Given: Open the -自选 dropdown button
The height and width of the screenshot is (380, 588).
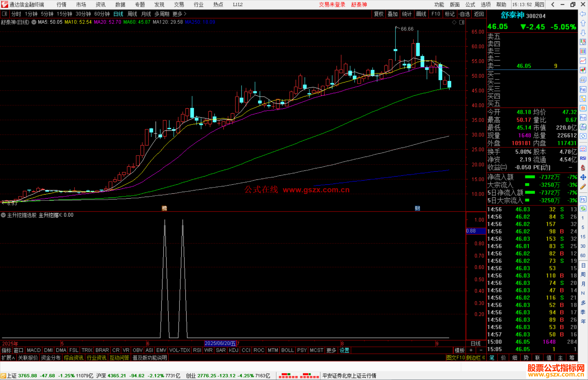Looking at the screenshot, I should tap(464, 14).
